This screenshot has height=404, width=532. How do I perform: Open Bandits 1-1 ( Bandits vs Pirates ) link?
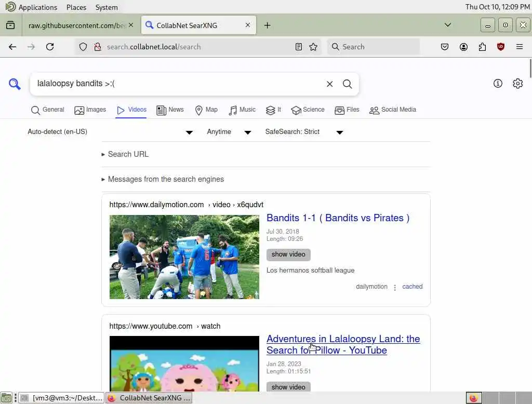[x=338, y=218]
